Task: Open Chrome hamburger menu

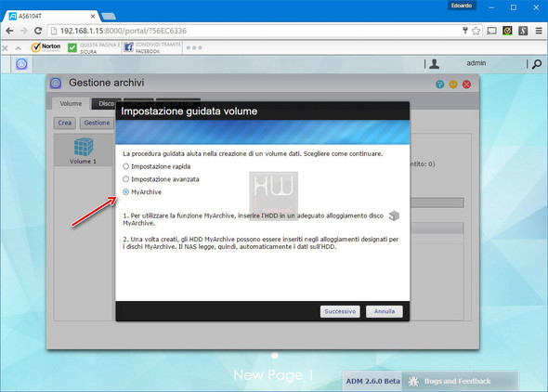Action: [539, 31]
